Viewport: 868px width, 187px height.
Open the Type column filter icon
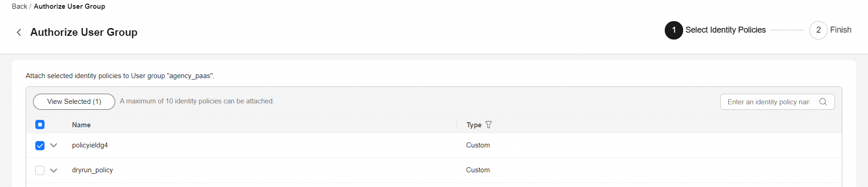click(489, 125)
